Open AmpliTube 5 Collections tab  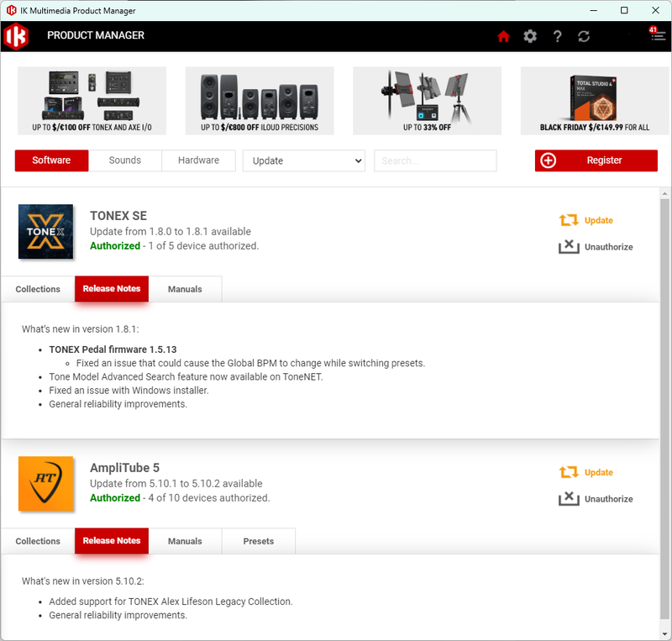coord(38,541)
